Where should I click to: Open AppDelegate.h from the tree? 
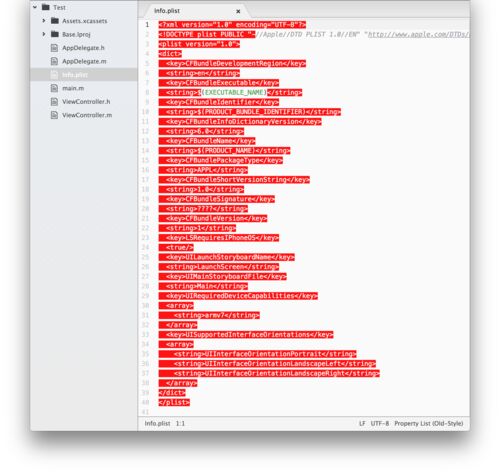(83, 48)
